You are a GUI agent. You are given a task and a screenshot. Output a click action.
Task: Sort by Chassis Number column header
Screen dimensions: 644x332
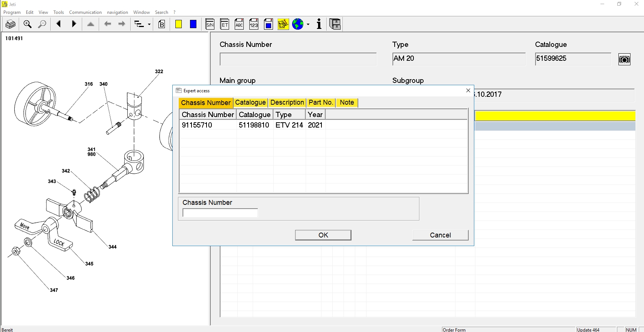pos(208,114)
